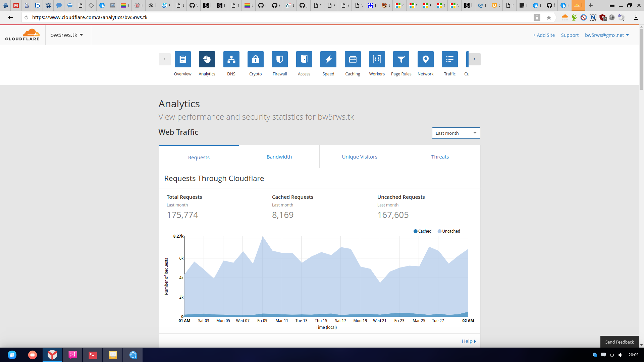Switch to the Threats tab
Image resolution: width=644 pixels, height=362 pixels.
pos(440,157)
